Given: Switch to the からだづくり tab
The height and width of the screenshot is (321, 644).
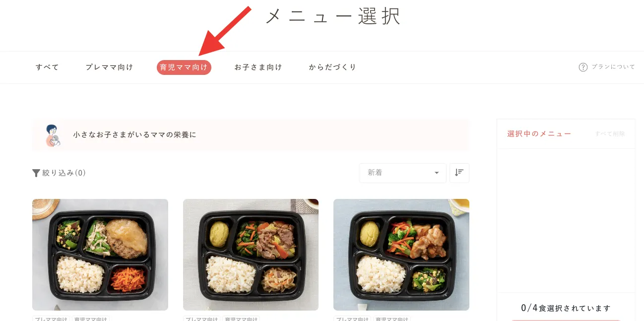Looking at the screenshot, I should click(332, 67).
